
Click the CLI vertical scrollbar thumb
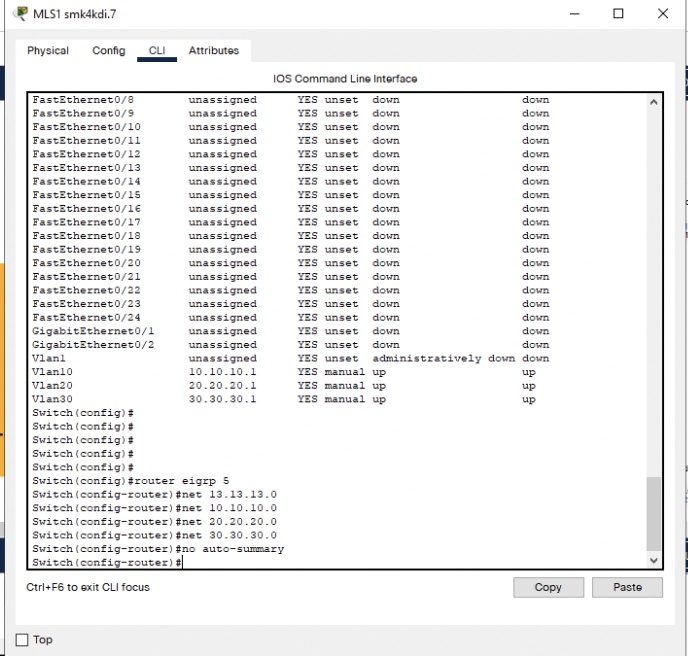653,513
